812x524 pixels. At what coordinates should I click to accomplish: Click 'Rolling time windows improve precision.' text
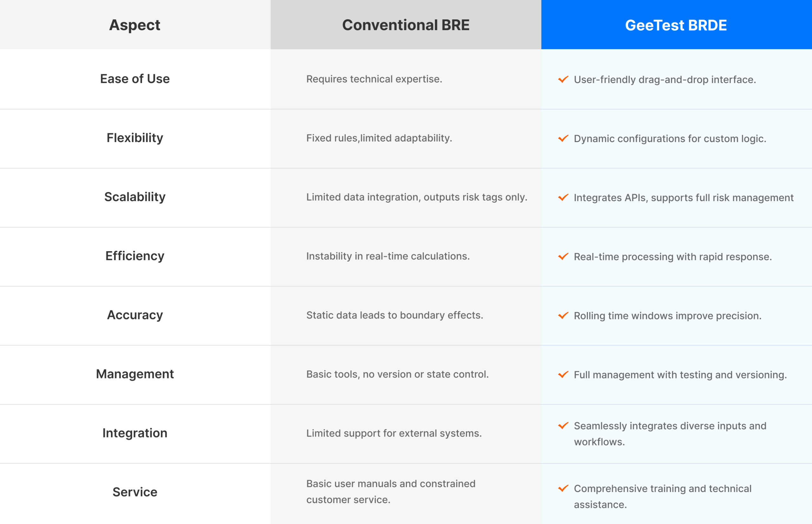pos(667,316)
